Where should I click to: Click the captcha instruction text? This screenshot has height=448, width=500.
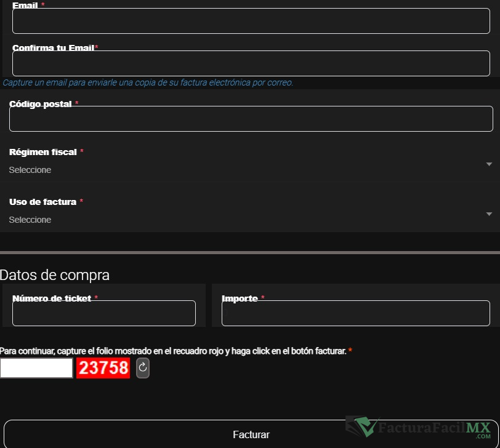(x=173, y=351)
